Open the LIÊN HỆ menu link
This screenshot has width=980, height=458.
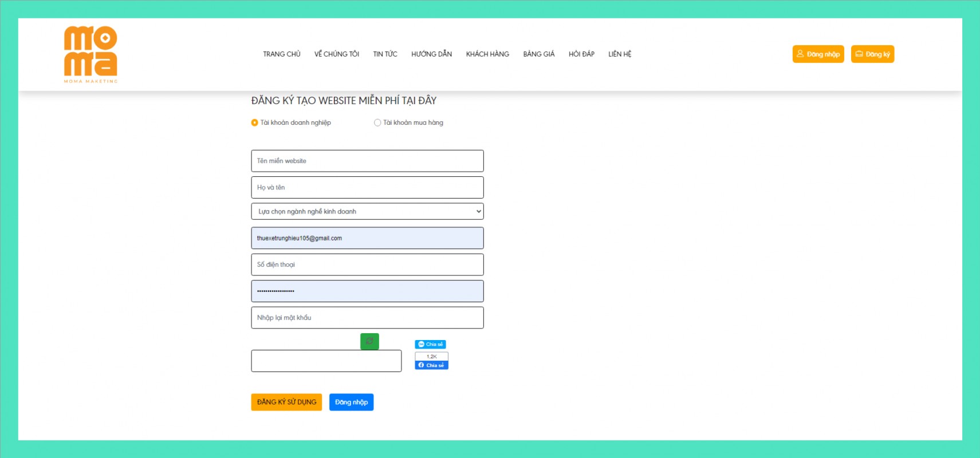coord(620,54)
